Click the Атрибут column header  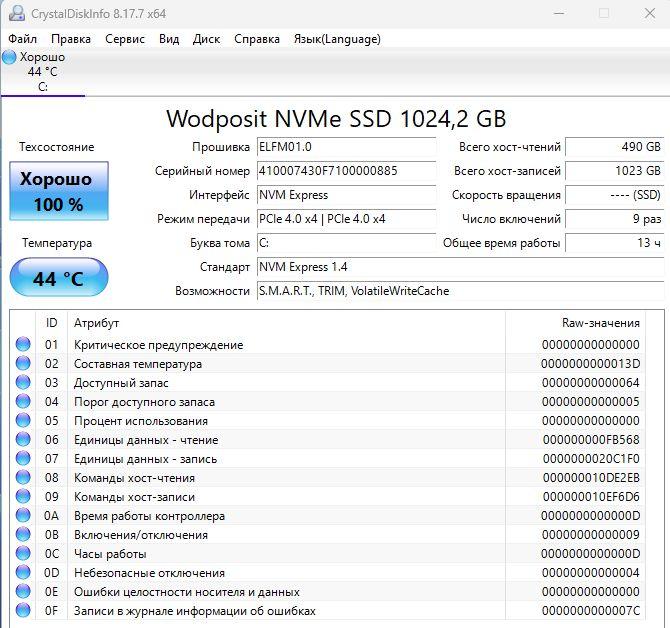97,323
